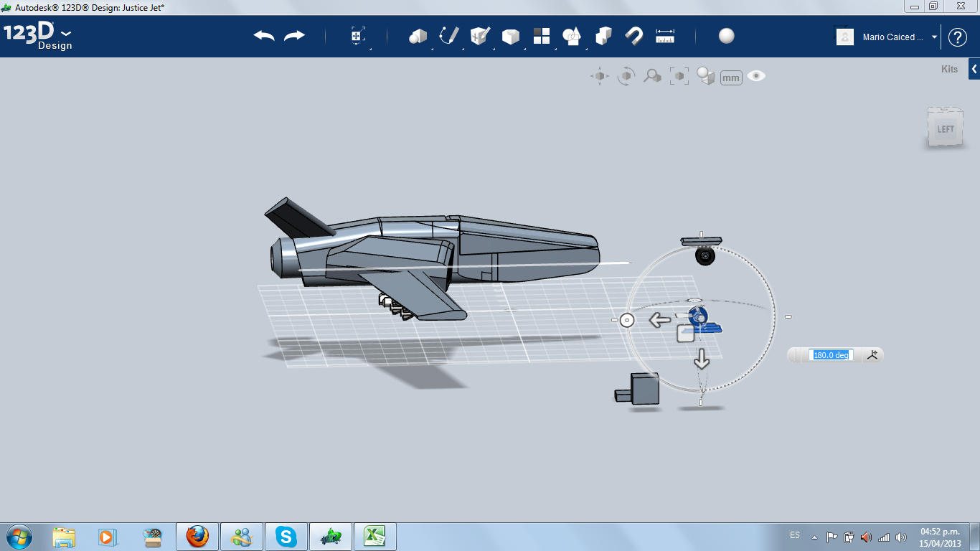
Task: Switch to Excel in the taskbar
Action: tap(375, 537)
